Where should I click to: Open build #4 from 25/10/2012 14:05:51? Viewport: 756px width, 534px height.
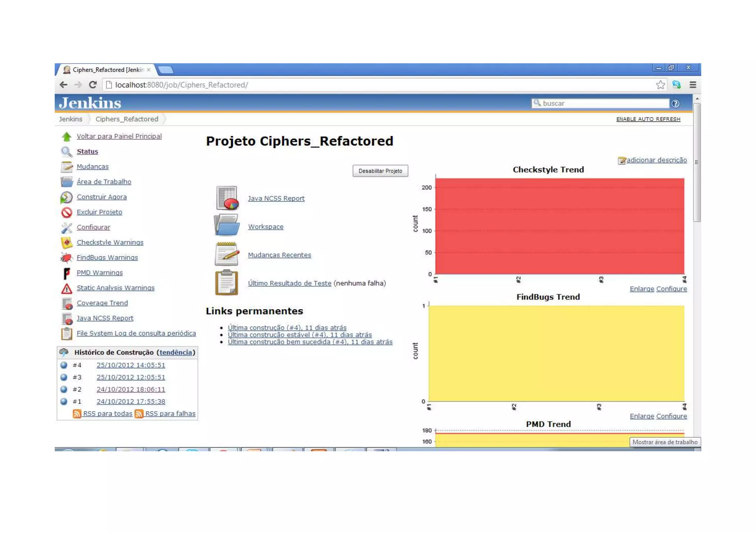[131, 365]
